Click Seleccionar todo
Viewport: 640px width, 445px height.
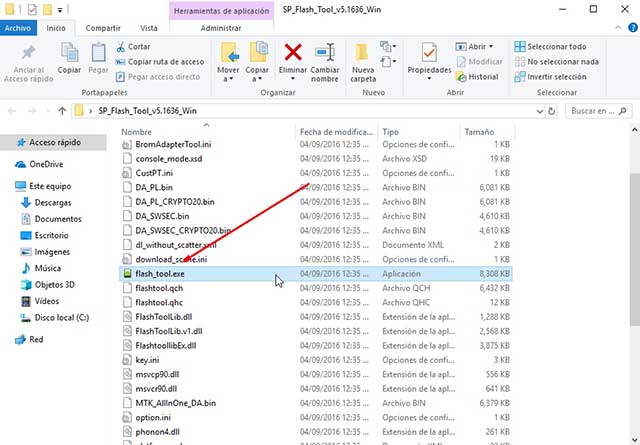[550, 47]
